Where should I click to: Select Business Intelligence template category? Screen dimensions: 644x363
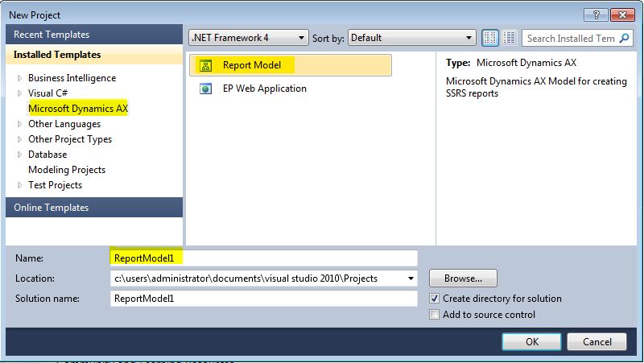click(72, 78)
